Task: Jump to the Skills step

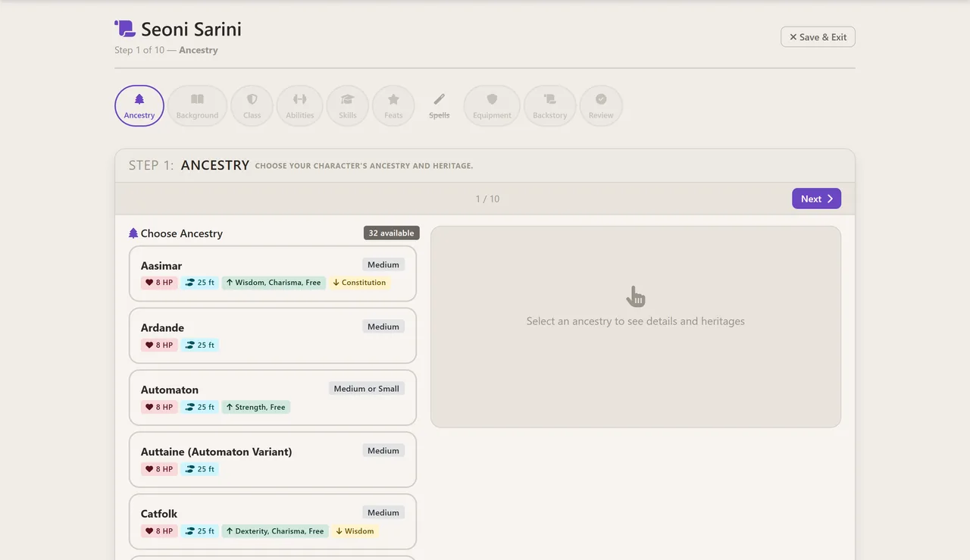Action: 348,105
